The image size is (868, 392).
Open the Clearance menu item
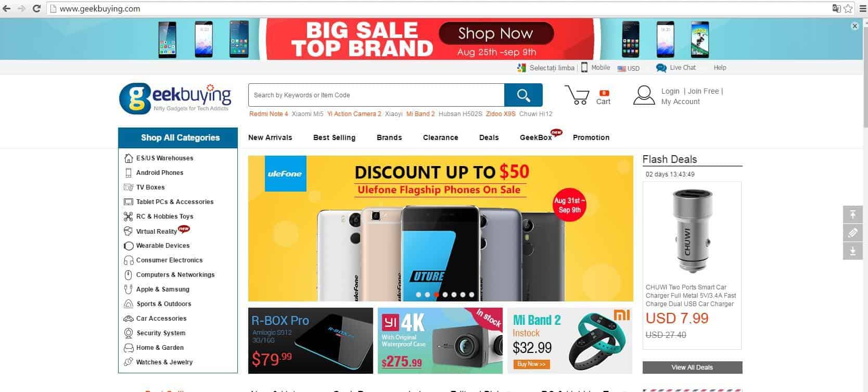[440, 137]
